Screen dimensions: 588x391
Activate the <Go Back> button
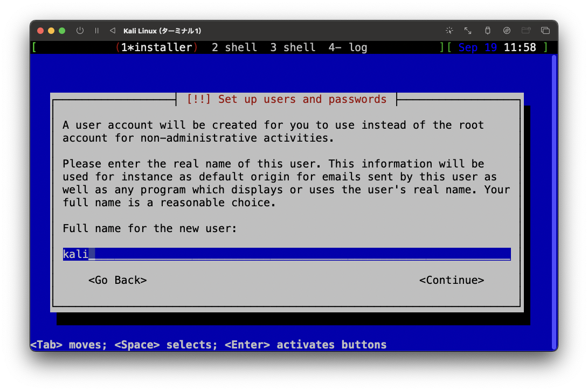tap(117, 280)
